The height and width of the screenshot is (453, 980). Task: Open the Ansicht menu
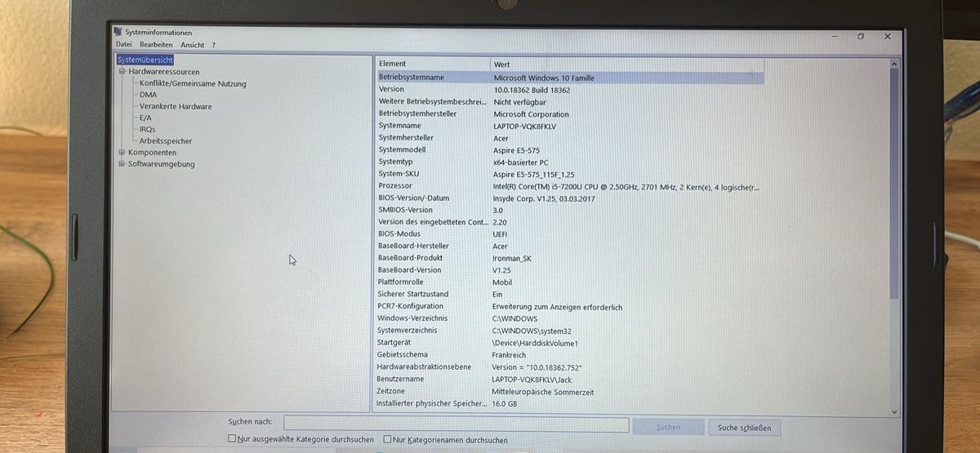coord(193,44)
